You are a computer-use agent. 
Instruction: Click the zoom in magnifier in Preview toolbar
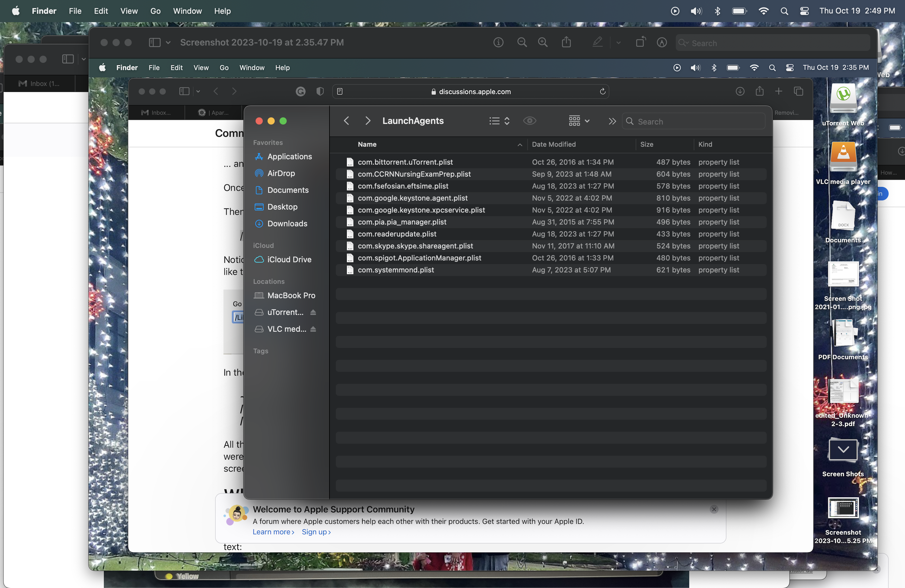[543, 42]
